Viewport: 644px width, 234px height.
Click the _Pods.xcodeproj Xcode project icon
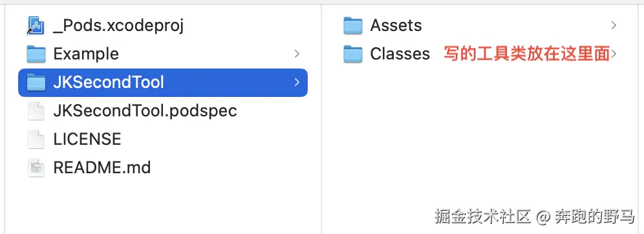click(36, 25)
